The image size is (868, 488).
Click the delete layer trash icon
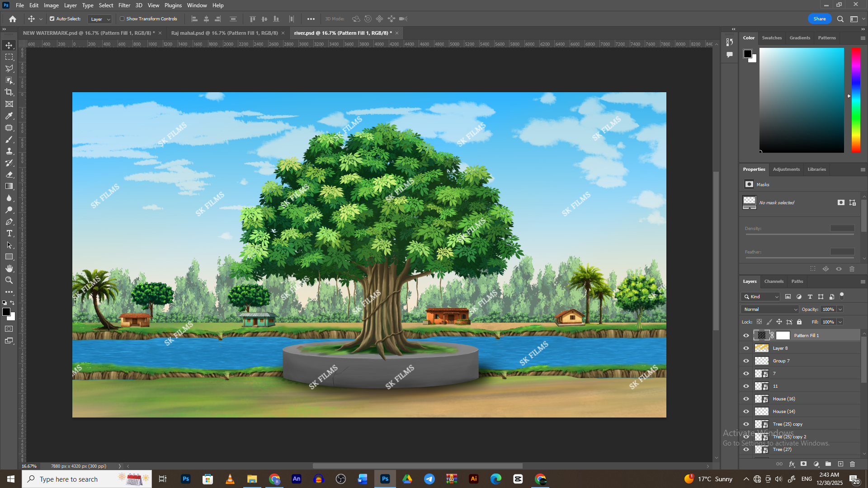(852, 464)
